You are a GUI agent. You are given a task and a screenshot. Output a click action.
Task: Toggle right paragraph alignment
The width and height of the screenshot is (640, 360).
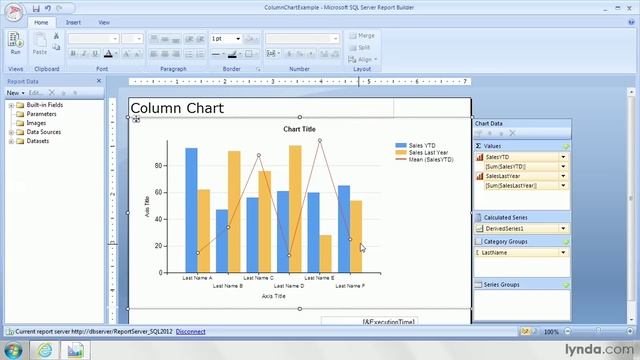(176, 53)
